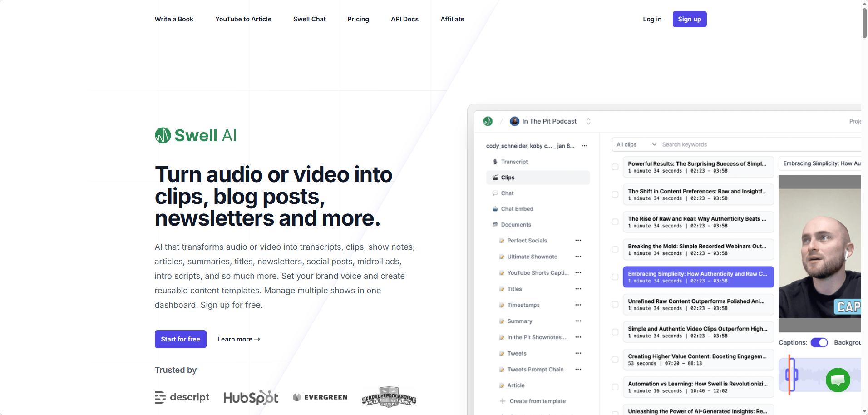This screenshot has height=415, width=868.
Task: Click the In The Pit Podcast avatar
Action: [x=514, y=121]
